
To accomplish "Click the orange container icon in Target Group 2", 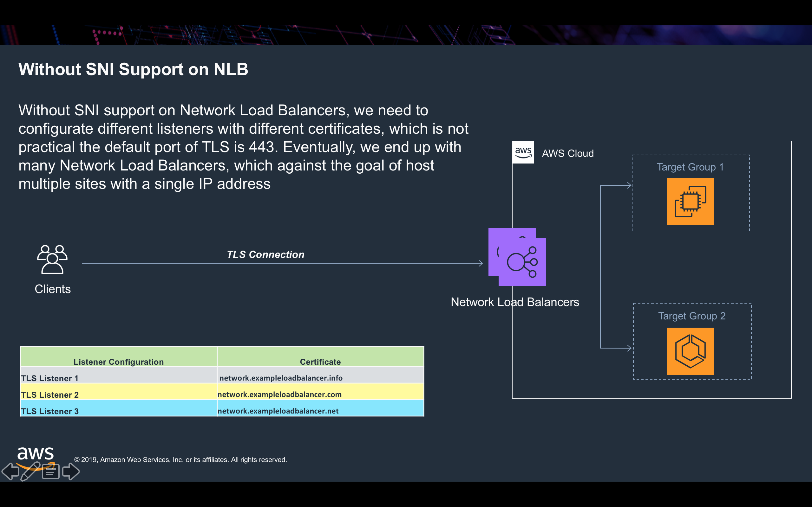I will [690, 351].
